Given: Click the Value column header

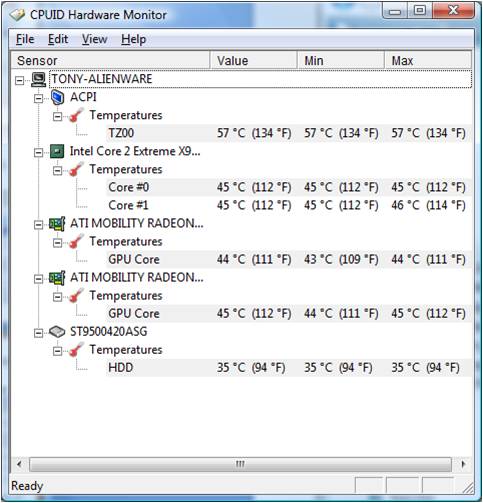Looking at the screenshot, I should pos(254,60).
